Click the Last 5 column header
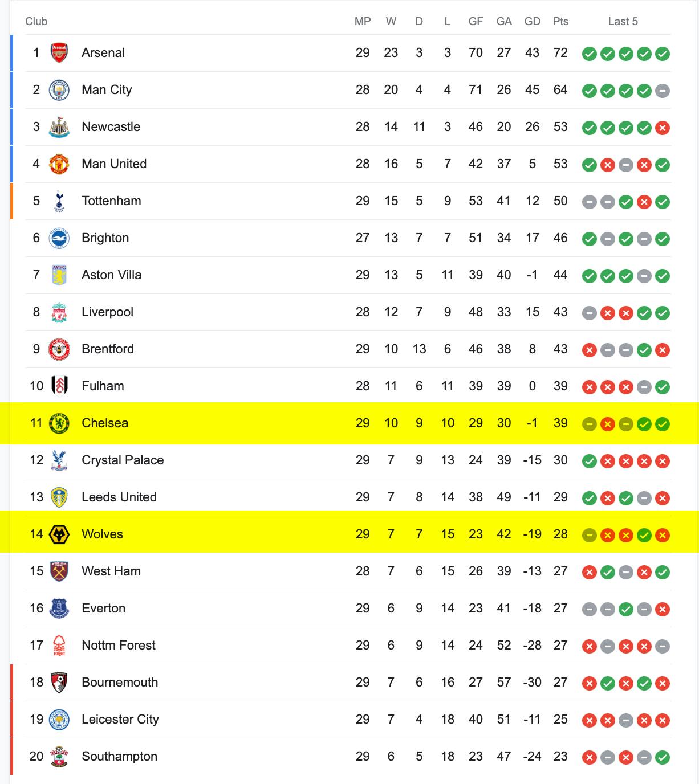Screen dimensions: 699x784 tap(623, 22)
